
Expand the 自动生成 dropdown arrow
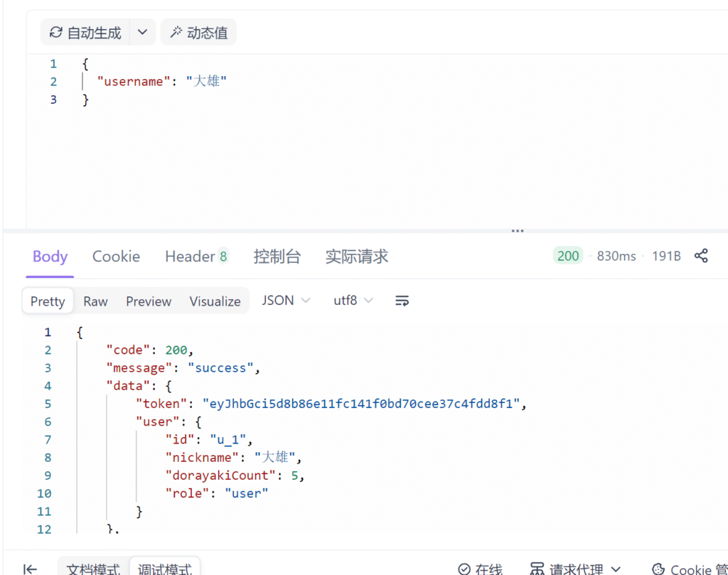142,33
